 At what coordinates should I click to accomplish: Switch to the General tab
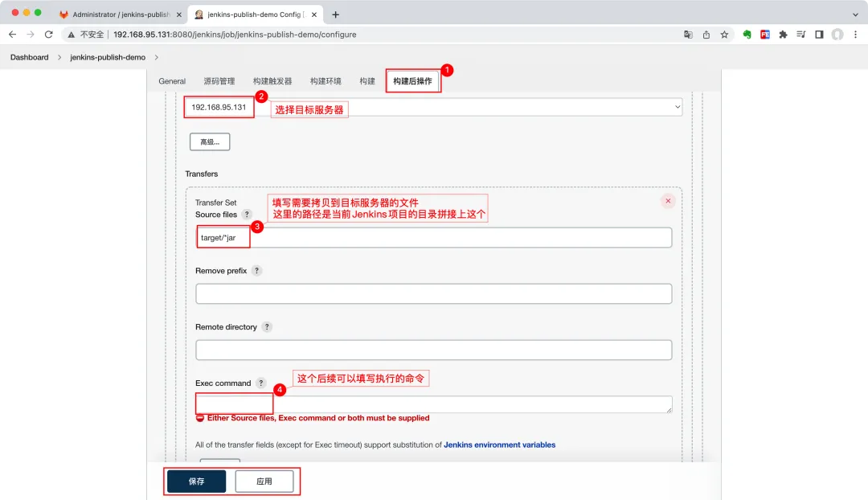pyautogui.click(x=172, y=81)
